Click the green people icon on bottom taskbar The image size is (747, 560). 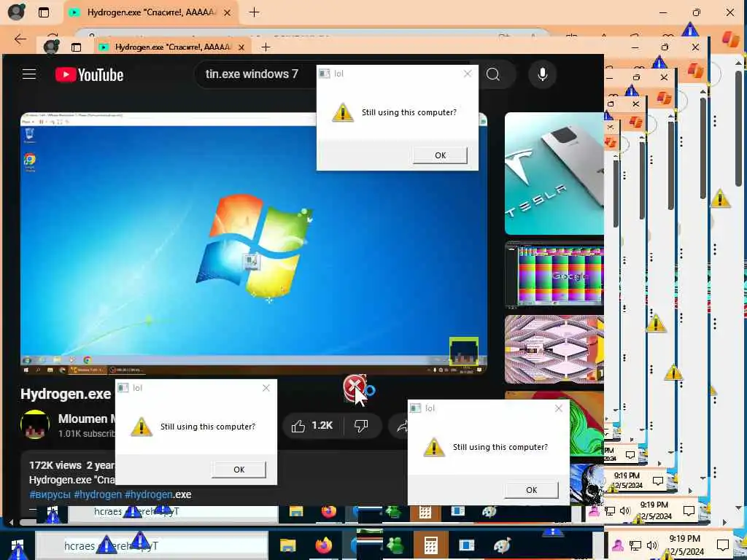395,545
